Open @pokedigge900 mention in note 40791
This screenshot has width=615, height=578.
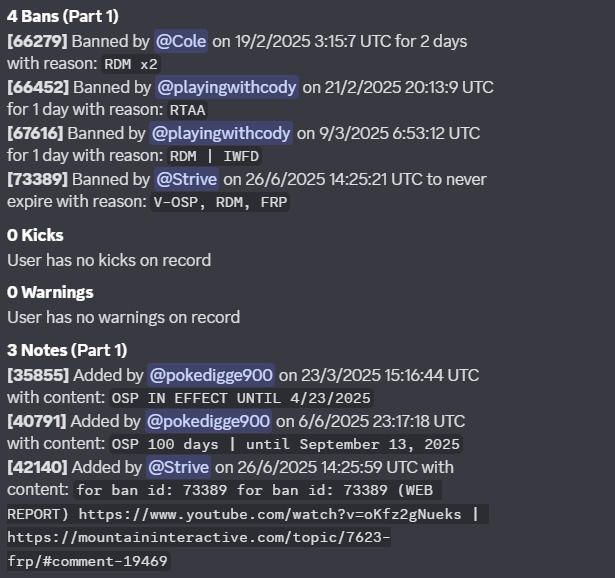tap(208, 421)
